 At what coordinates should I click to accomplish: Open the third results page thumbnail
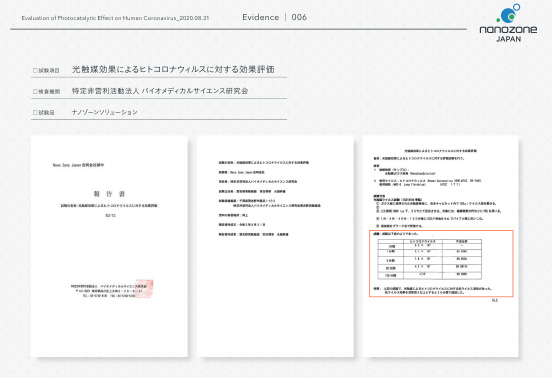[440, 246]
